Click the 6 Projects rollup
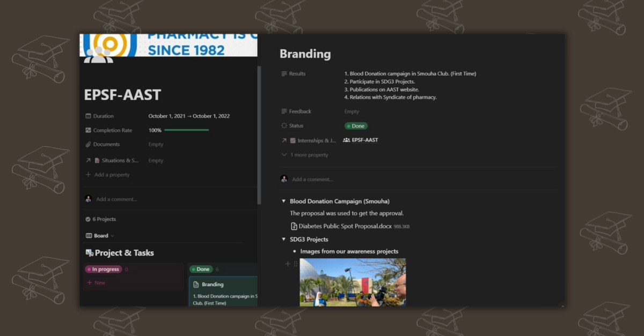Screen dimensions: 644x336 tap(100, 219)
